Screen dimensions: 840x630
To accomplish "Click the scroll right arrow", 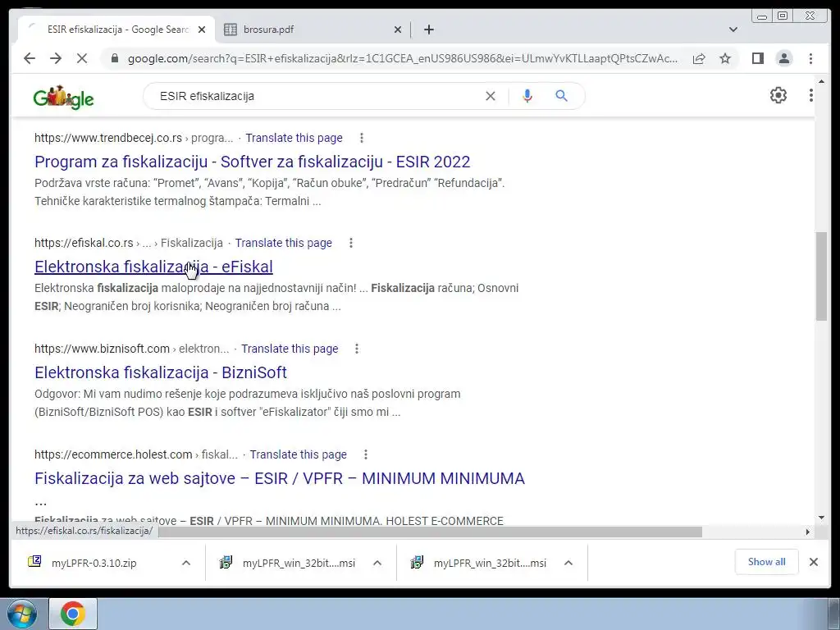I will pos(808,532).
